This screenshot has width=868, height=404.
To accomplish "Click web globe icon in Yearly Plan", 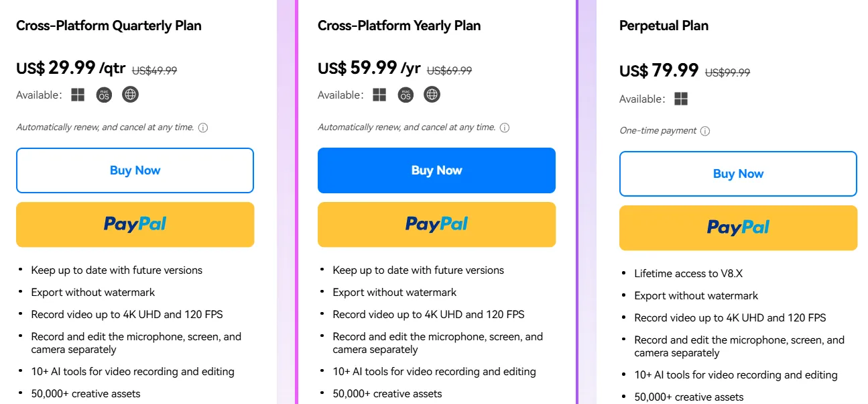I will 432,95.
